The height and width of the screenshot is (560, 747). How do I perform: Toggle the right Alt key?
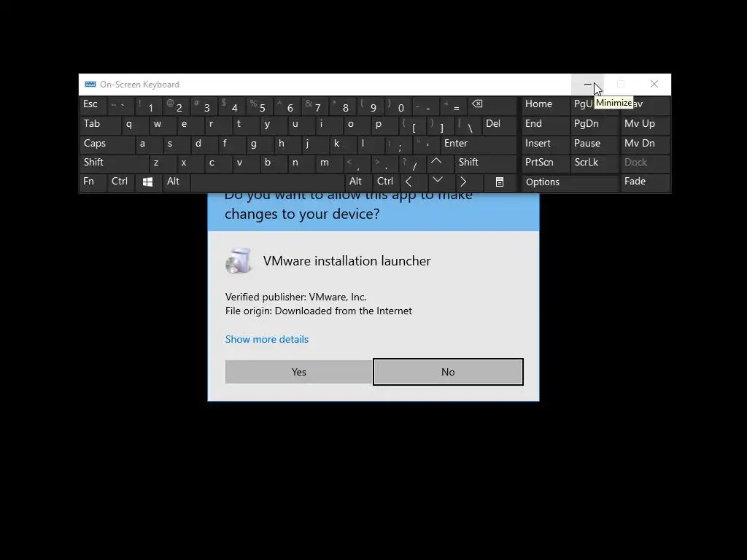(x=358, y=182)
